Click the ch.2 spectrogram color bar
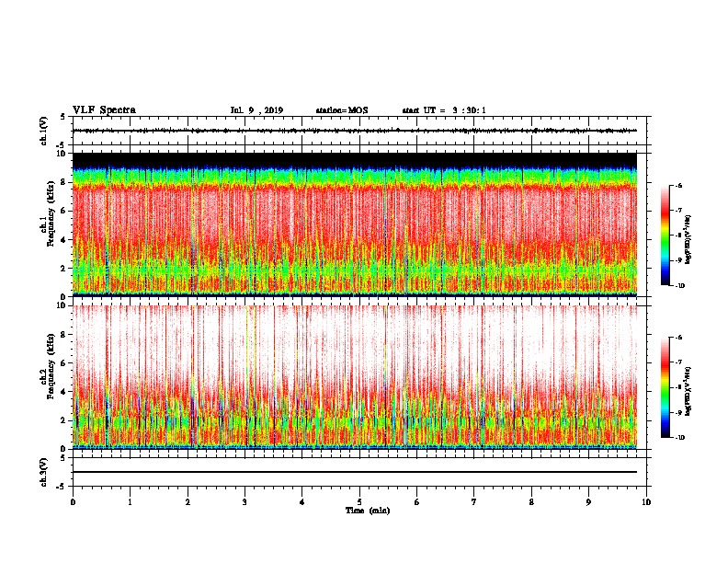This screenshot has width=728, height=563. click(x=665, y=387)
